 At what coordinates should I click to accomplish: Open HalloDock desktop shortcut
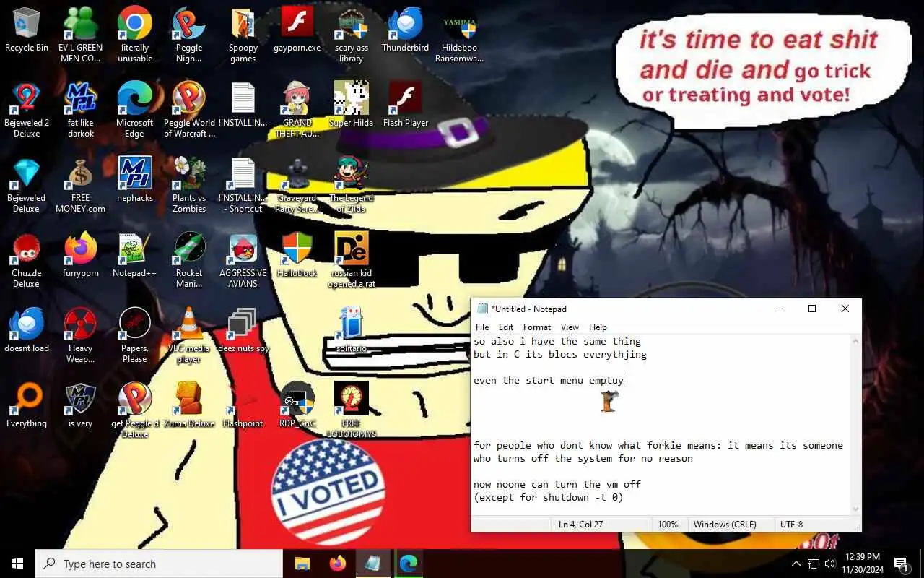(x=297, y=256)
